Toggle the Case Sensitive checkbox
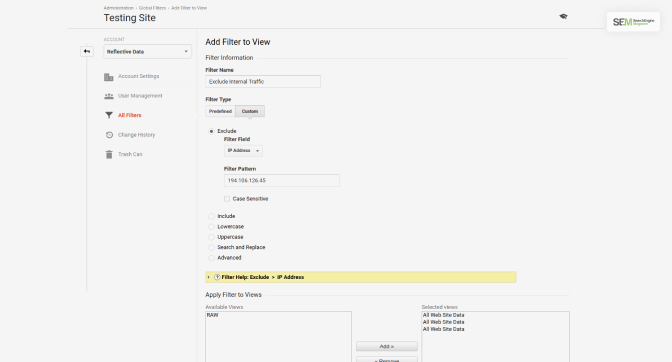Image resolution: width=672 pixels, height=362 pixels. pos(227,199)
